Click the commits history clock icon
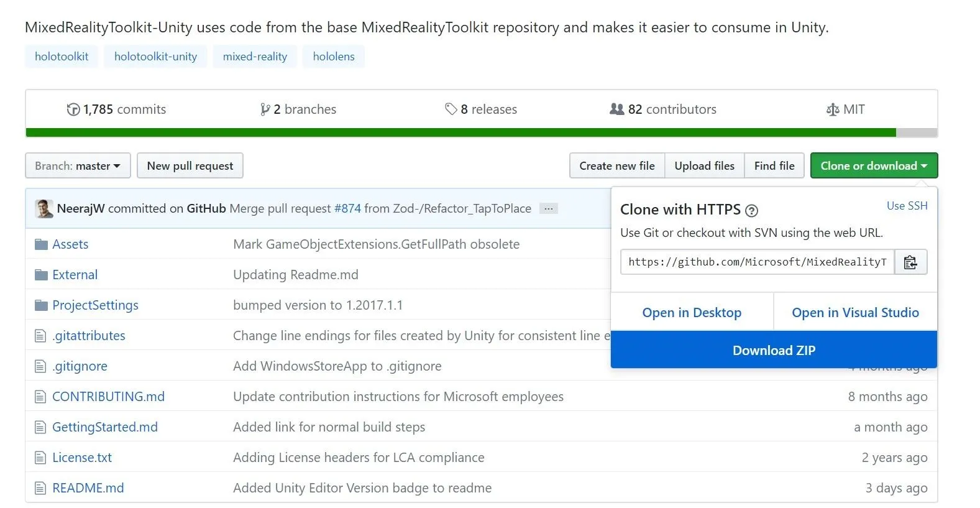Image resolution: width=980 pixels, height=508 pixels. [x=73, y=109]
